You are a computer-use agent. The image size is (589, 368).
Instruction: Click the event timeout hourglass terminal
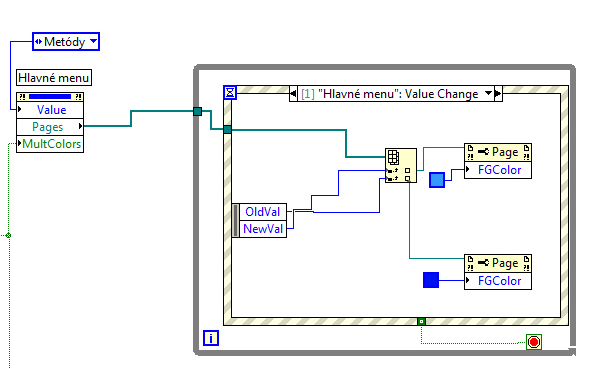(230, 92)
